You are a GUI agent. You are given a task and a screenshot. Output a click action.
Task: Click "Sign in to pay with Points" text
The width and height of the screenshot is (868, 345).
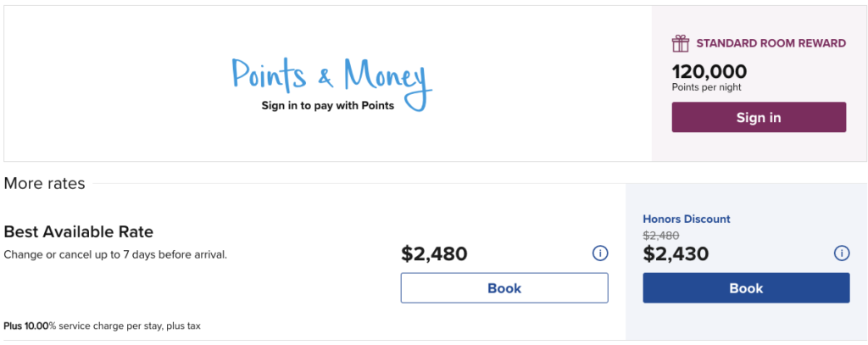[x=327, y=107]
